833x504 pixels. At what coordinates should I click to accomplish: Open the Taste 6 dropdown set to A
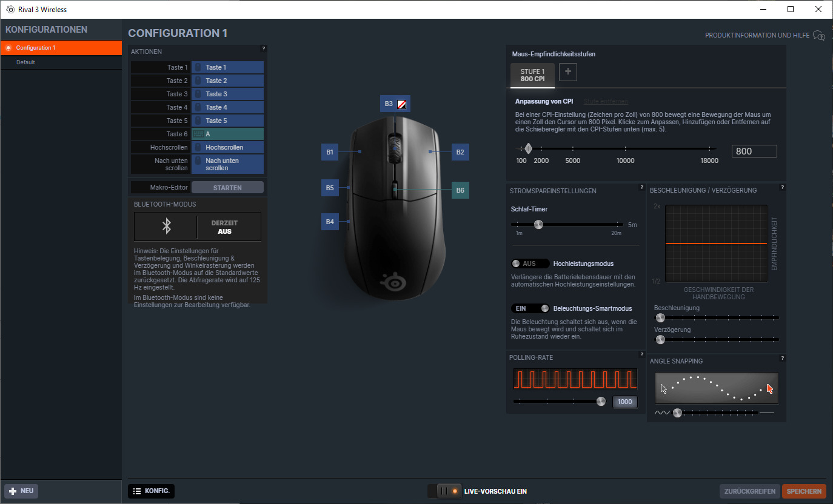(227, 134)
